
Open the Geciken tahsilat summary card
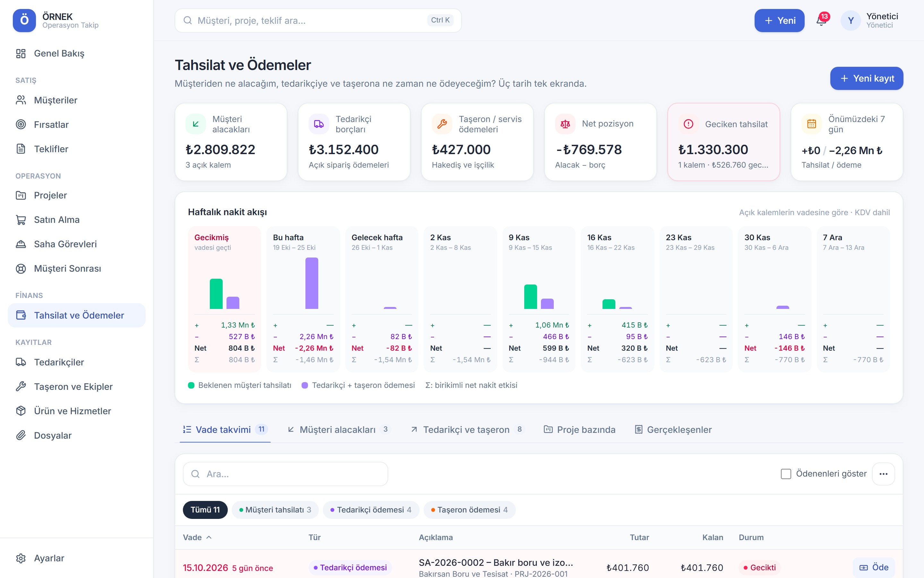(x=723, y=142)
